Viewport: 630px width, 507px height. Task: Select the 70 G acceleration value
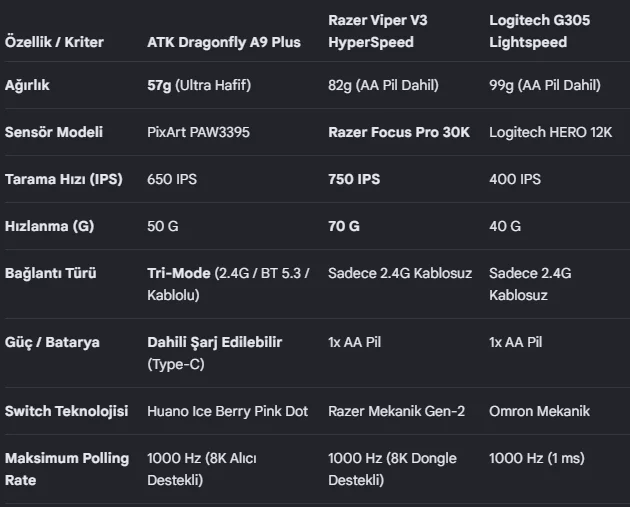[x=344, y=226]
